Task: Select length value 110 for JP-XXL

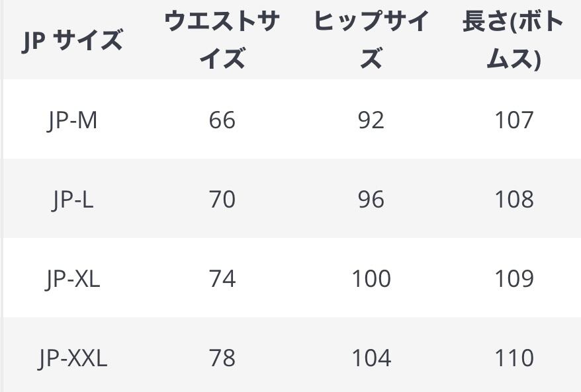Action: tap(514, 358)
